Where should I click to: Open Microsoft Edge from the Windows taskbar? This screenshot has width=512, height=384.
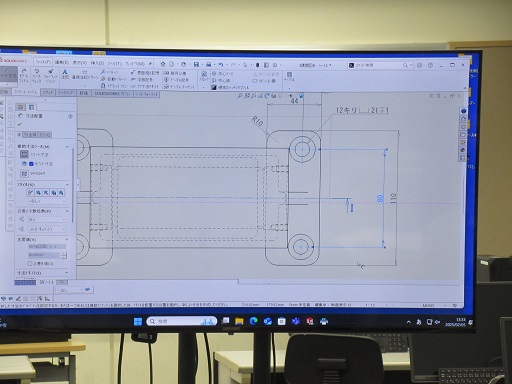(254, 321)
